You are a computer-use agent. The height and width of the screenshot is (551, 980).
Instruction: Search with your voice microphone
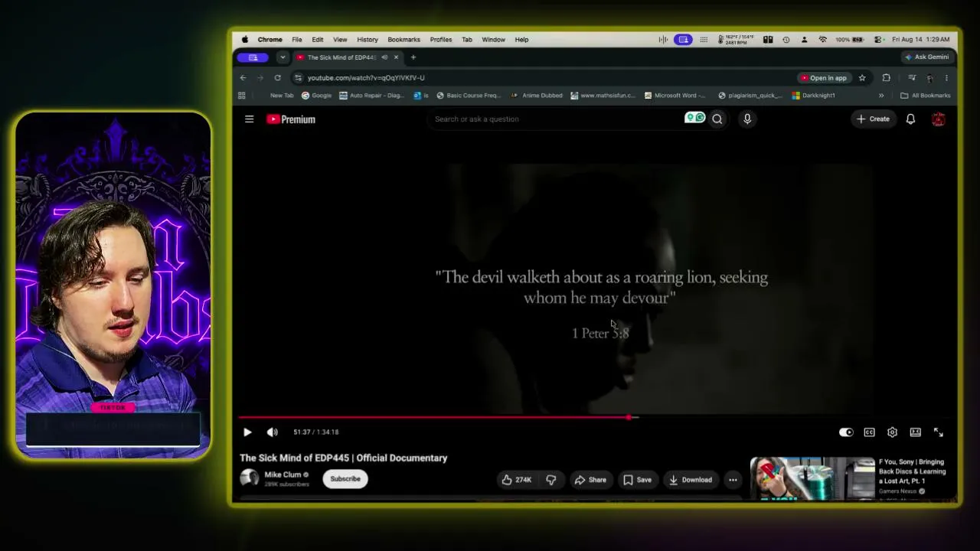point(747,119)
